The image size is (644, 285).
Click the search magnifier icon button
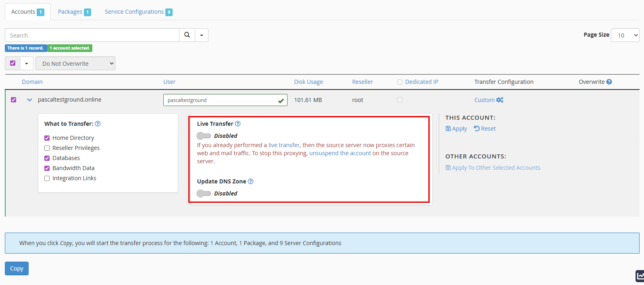(187, 35)
